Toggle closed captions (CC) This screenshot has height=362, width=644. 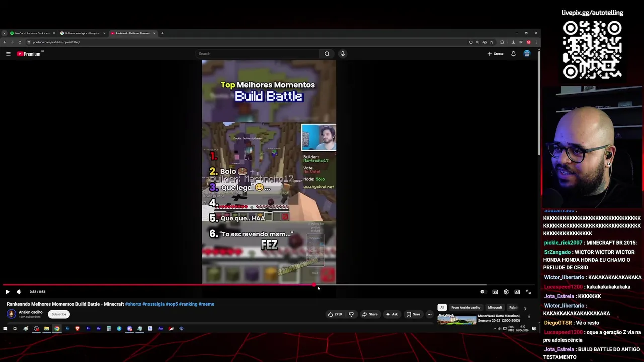tap(495, 292)
